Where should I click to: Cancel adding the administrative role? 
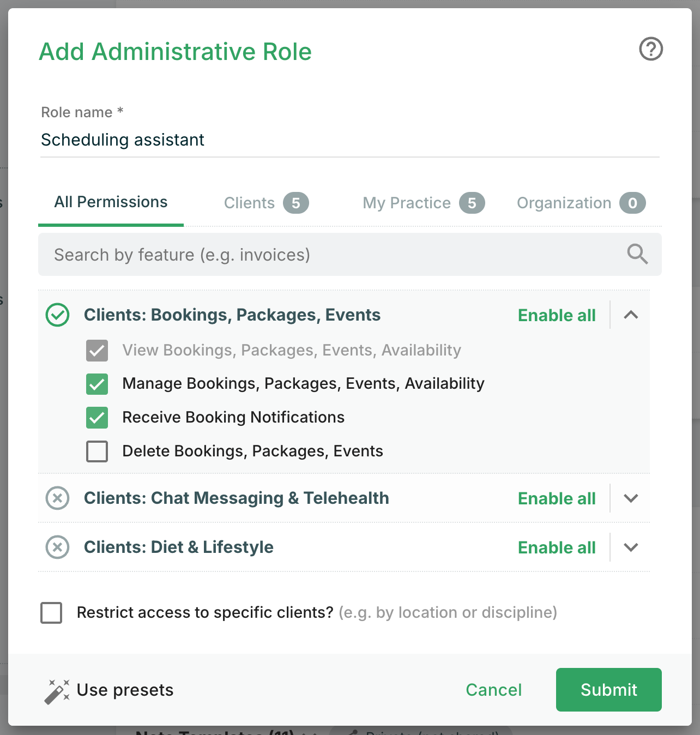click(x=493, y=690)
